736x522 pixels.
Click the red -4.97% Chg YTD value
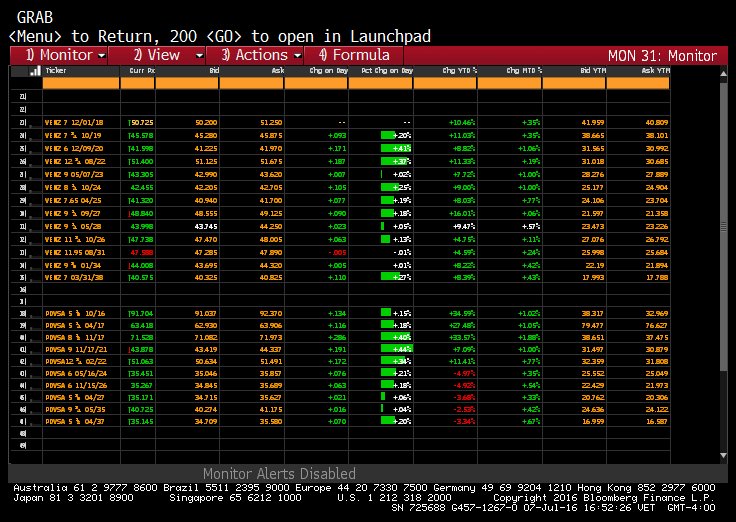click(x=464, y=374)
